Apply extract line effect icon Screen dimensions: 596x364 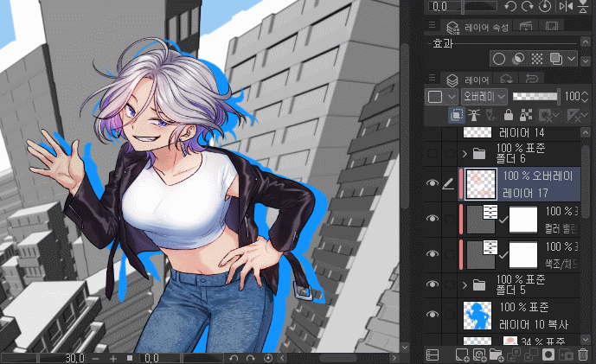pyautogui.click(x=518, y=59)
